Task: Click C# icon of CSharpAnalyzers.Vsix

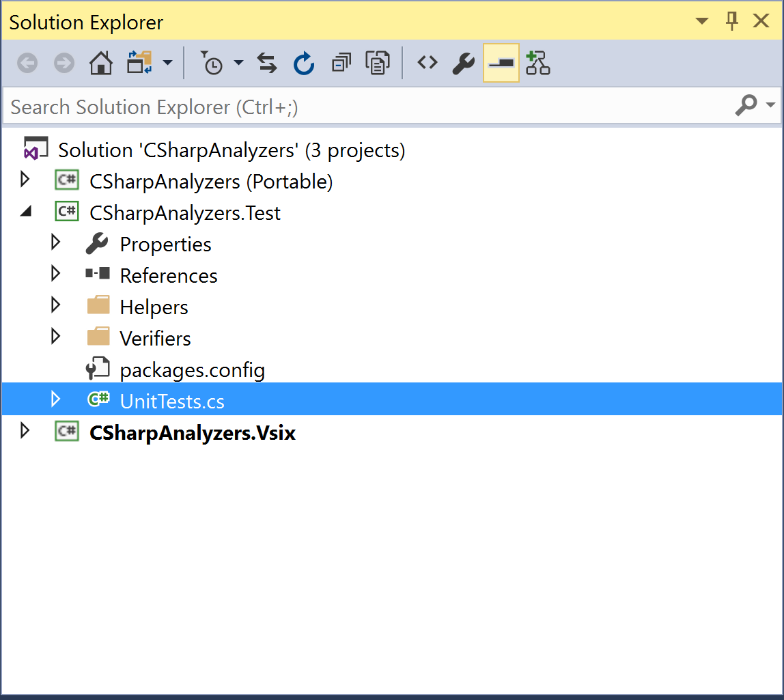Action: coord(66,431)
